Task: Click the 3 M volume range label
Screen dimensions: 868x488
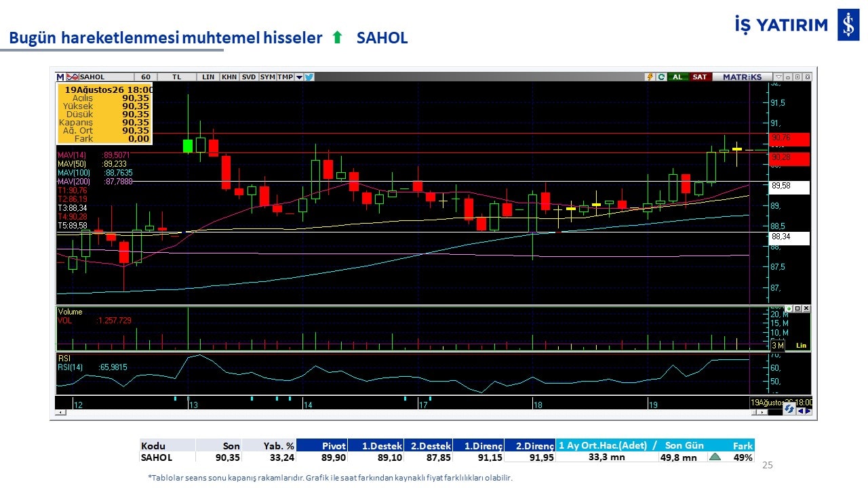Action: click(x=778, y=345)
